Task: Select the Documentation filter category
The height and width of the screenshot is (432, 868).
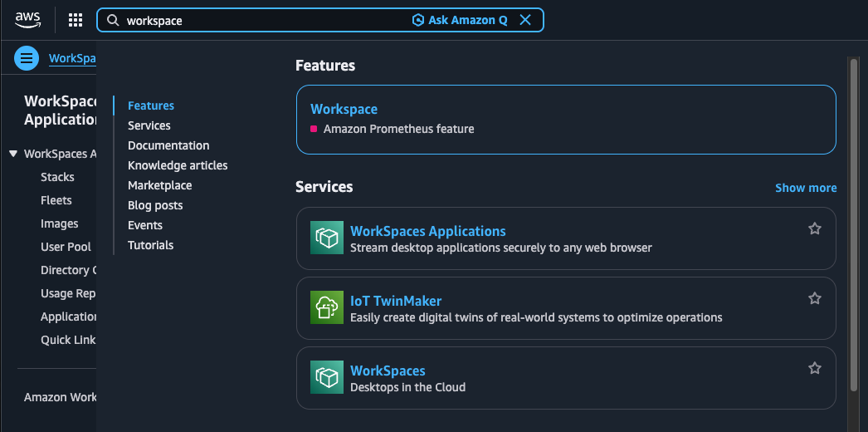Action: (168, 145)
